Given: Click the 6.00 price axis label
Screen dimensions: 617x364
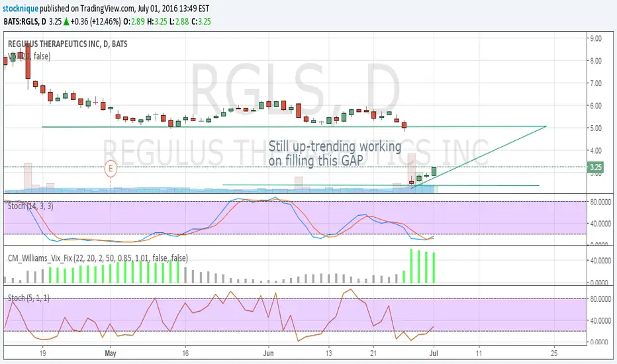Looking at the screenshot, I should [596, 106].
